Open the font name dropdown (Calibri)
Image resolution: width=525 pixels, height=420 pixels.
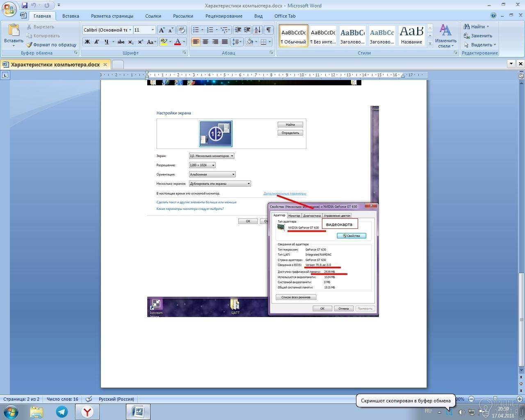[130, 30]
